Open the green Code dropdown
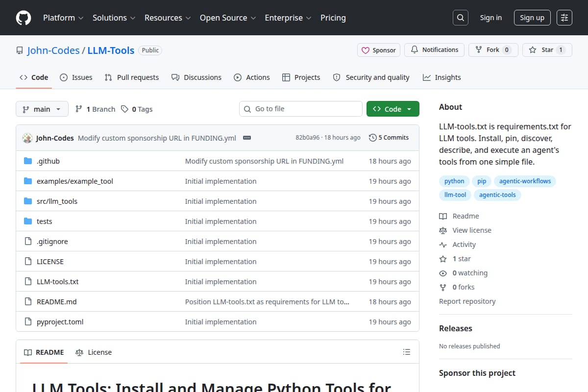Image resolution: width=588 pixels, height=392 pixels. click(x=393, y=109)
